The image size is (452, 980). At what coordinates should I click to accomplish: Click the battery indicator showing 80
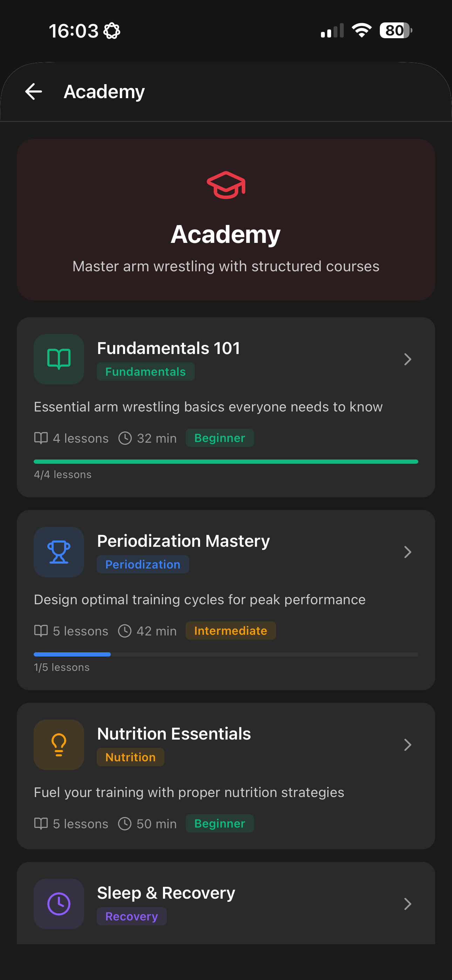point(396,30)
